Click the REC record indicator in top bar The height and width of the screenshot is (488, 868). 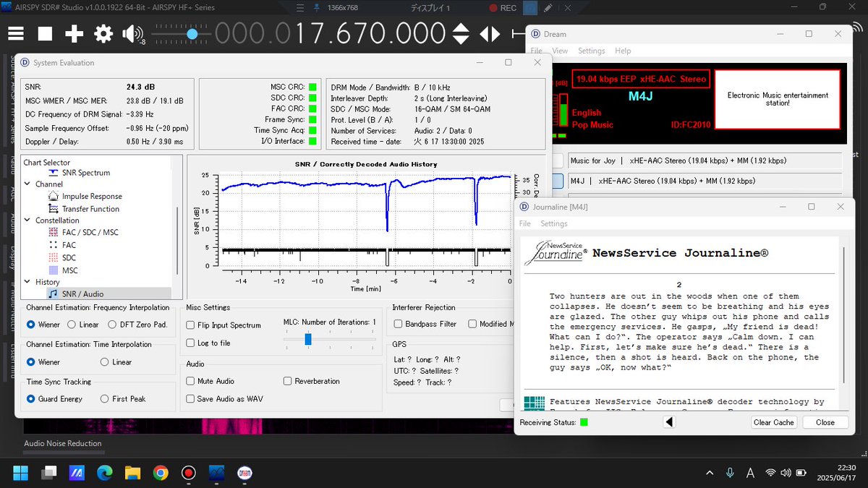tap(503, 8)
